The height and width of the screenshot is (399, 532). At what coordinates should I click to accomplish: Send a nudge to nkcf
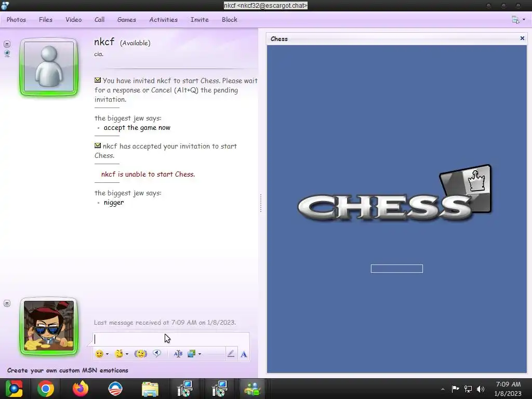(140, 354)
